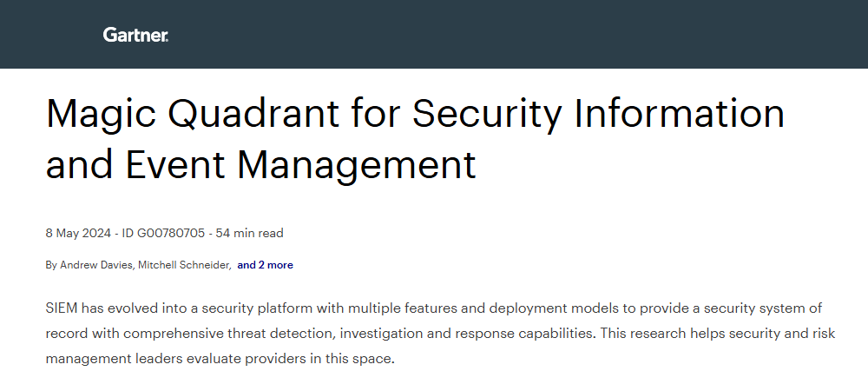The image size is (868, 391).
Task: Click the word "SIEM" starting the summary
Action: pos(61,308)
